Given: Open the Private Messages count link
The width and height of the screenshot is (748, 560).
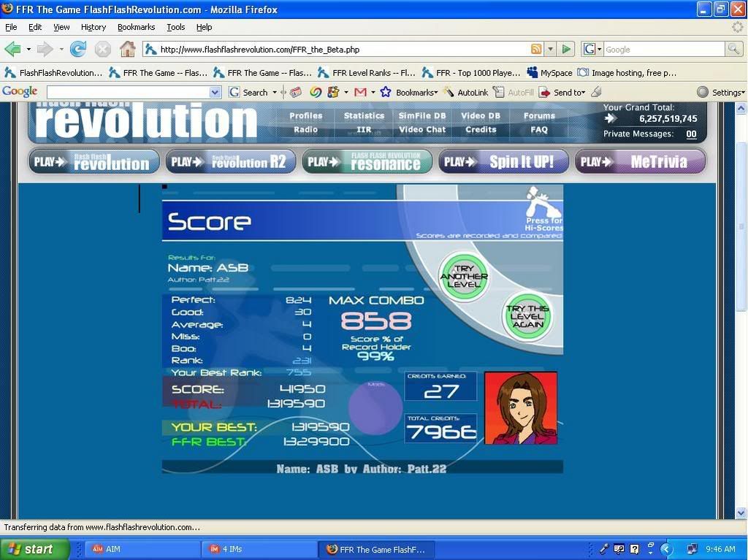Looking at the screenshot, I should point(691,134).
